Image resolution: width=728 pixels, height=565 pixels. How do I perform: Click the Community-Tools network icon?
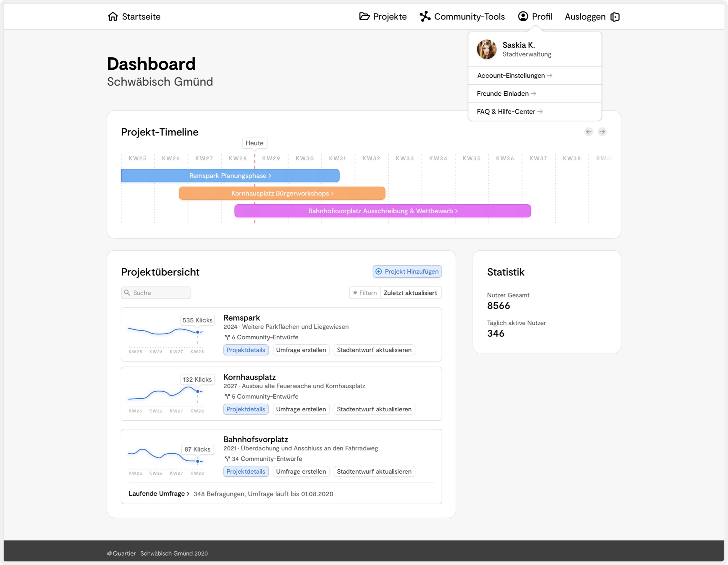[425, 17]
